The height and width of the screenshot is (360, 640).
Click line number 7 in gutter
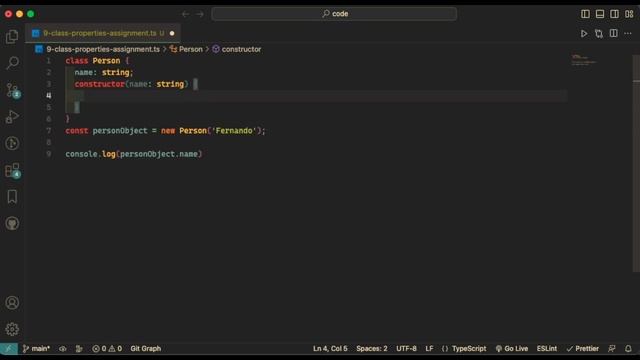click(49, 131)
